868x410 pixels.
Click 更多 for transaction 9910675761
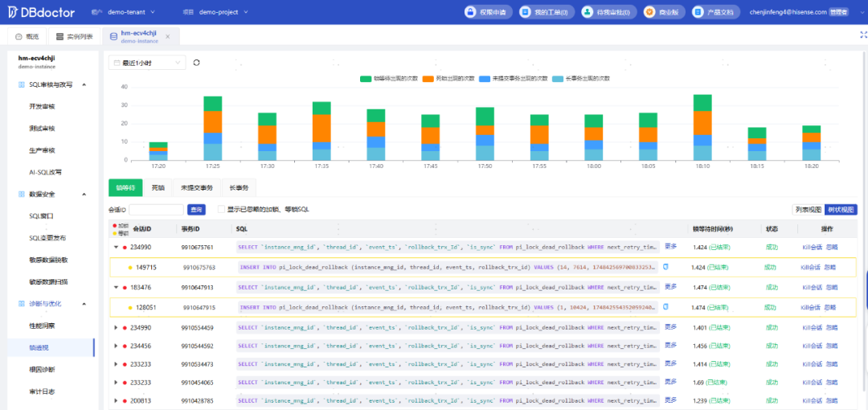670,247
